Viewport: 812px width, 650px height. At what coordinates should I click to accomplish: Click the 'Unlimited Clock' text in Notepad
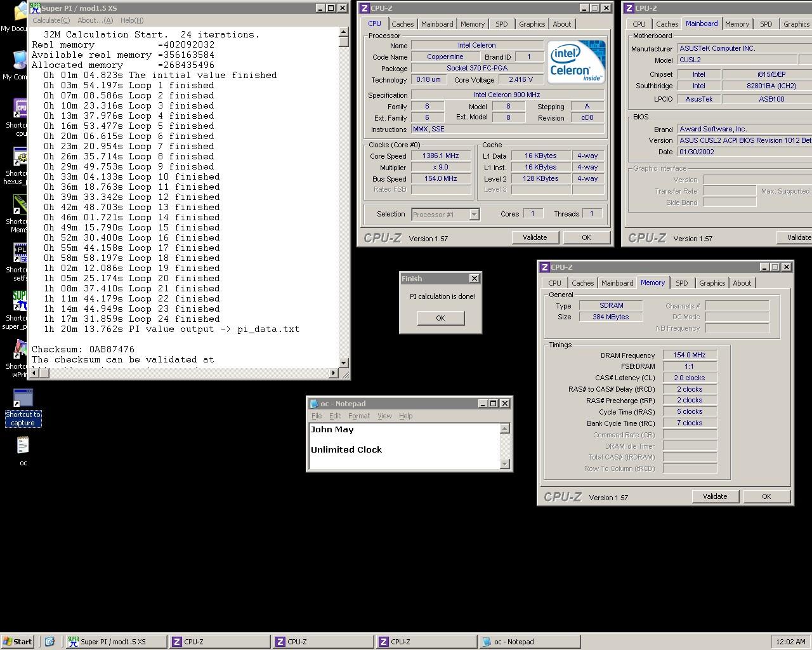click(346, 450)
